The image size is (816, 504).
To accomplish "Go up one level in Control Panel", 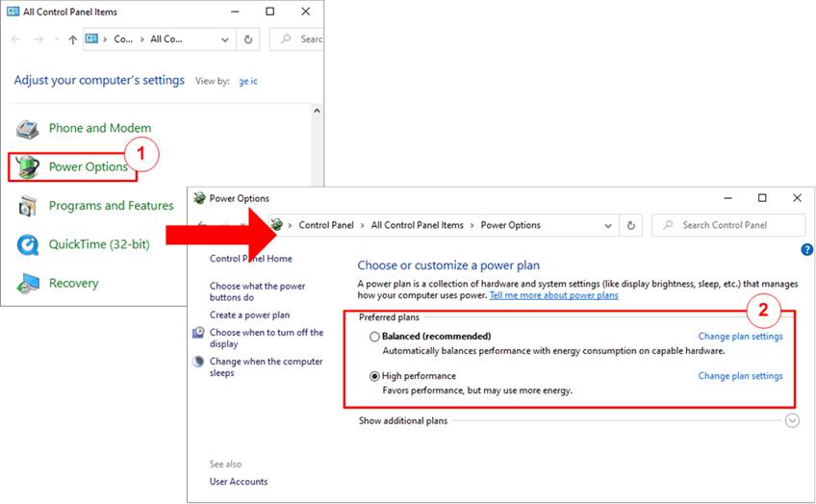I will click(72, 39).
